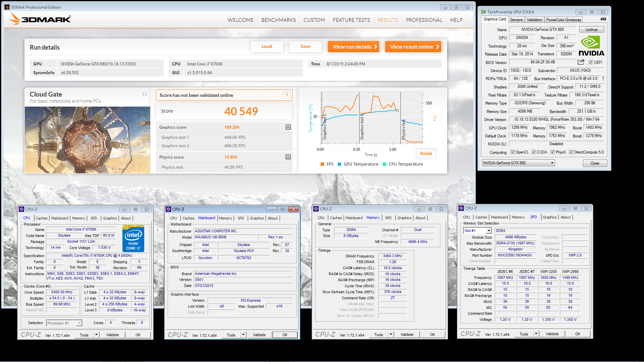Open the Tools dropdown arrow in the Memory tab window
The image size is (644, 362).
pyautogui.click(x=391, y=335)
